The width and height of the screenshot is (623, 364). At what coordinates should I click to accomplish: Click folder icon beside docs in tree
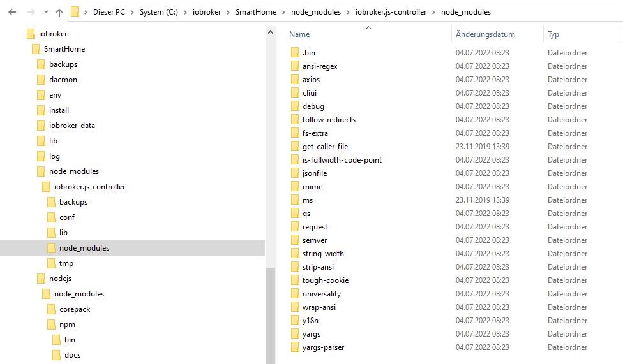57,355
